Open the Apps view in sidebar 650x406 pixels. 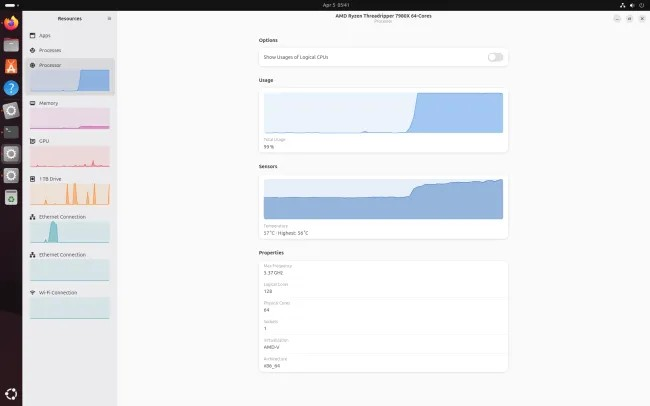coord(45,35)
